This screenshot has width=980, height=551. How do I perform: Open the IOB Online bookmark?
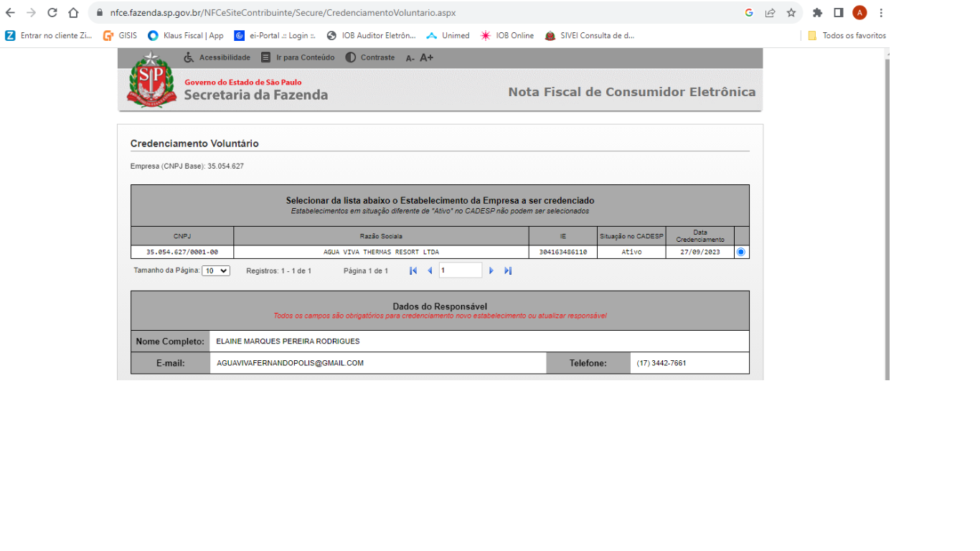click(508, 35)
